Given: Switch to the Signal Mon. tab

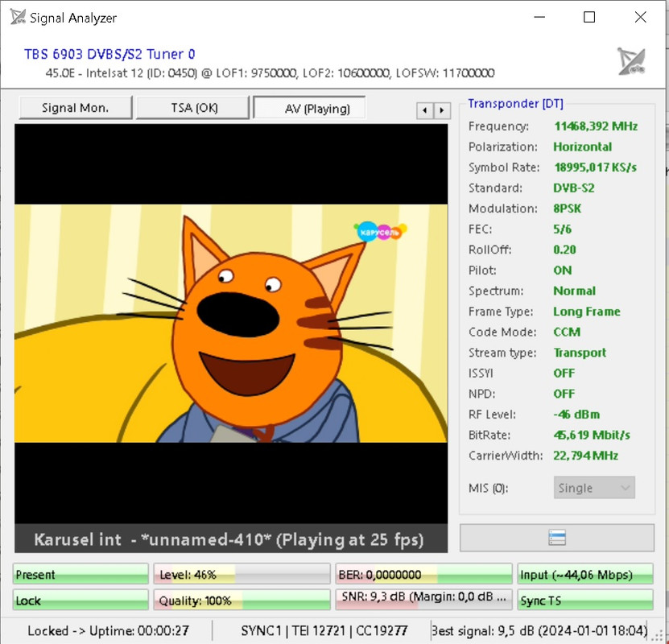Looking at the screenshot, I should pyautogui.click(x=76, y=108).
